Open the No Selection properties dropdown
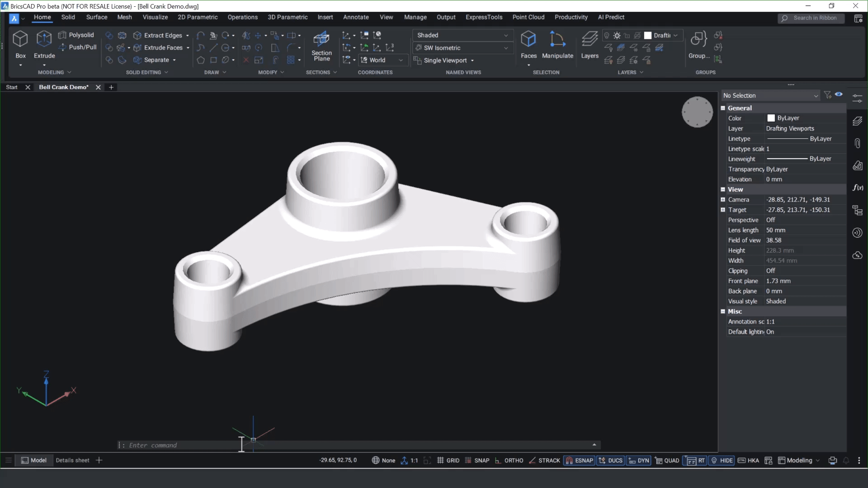 (x=816, y=95)
